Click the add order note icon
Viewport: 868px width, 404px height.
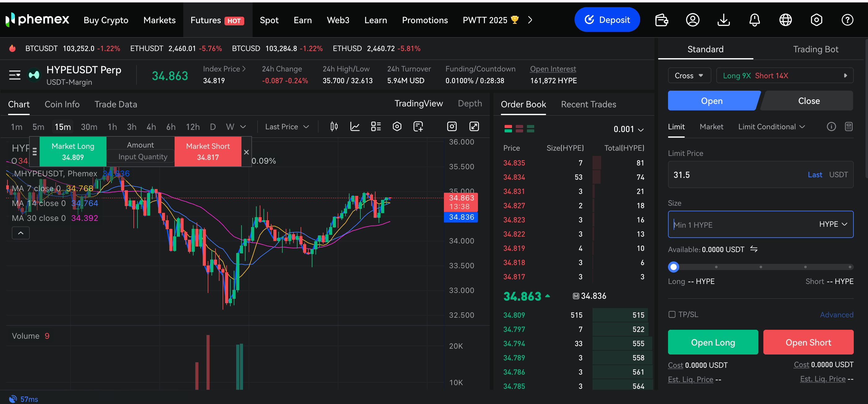coord(418,127)
